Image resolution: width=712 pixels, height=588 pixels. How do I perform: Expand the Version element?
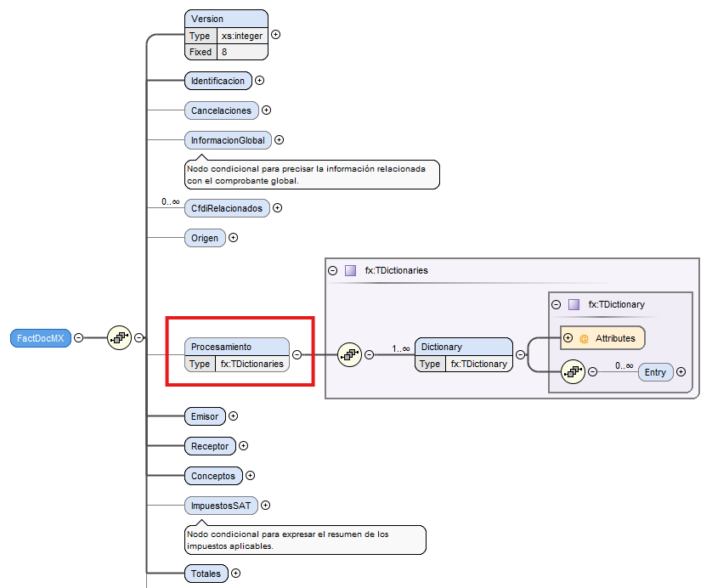pos(275,36)
